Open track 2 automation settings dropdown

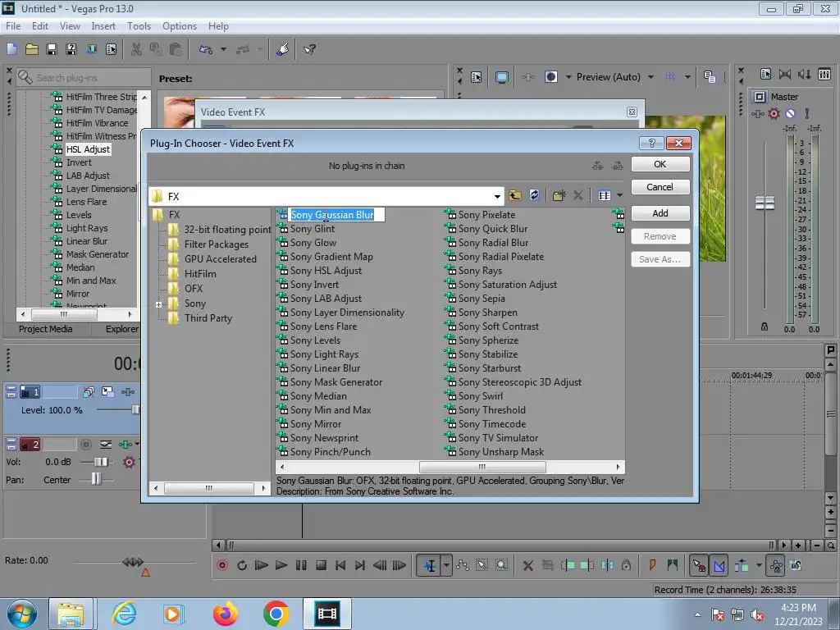(x=137, y=444)
